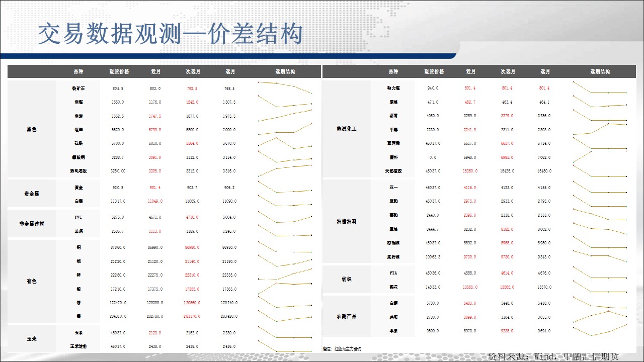Select the 有色 category cell
This screenshot has height=362, width=644.
(x=32, y=282)
